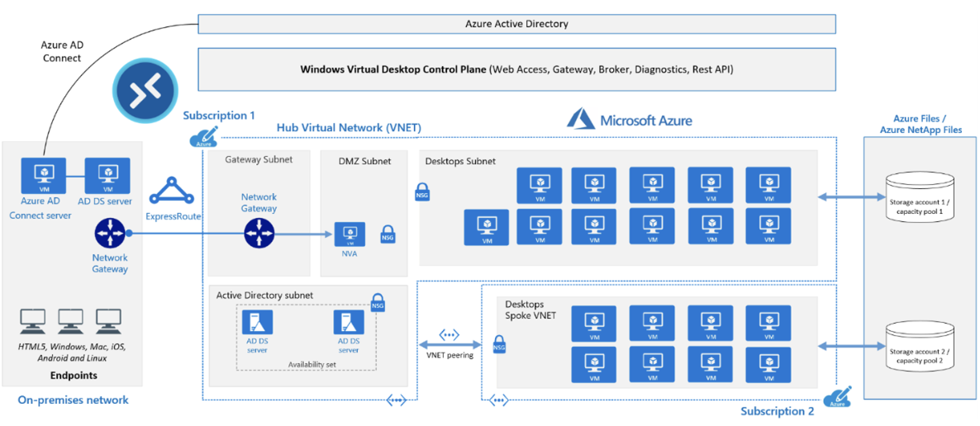Click the bold 'Endpoints' label
The height and width of the screenshot is (426, 980).
coord(74,376)
